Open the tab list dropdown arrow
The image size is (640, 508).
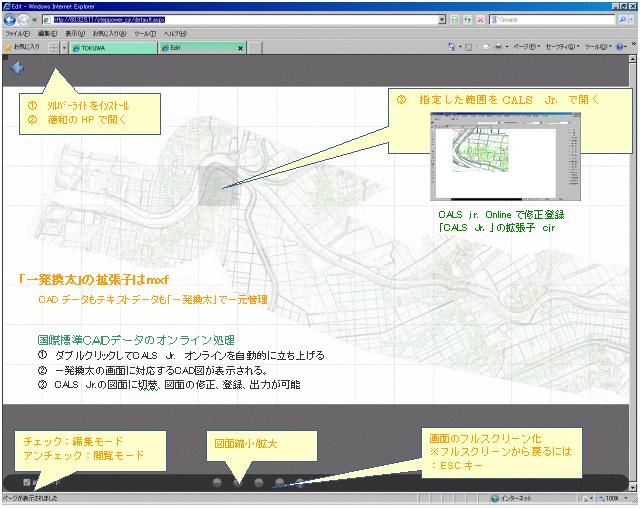point(64,48)
